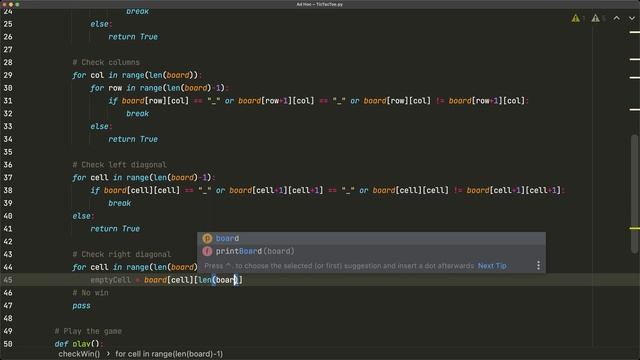Image resolution: width=640 pixels, height=360 pixels.
Task: Click 'return True' on line 34
Action: [133, 139]
